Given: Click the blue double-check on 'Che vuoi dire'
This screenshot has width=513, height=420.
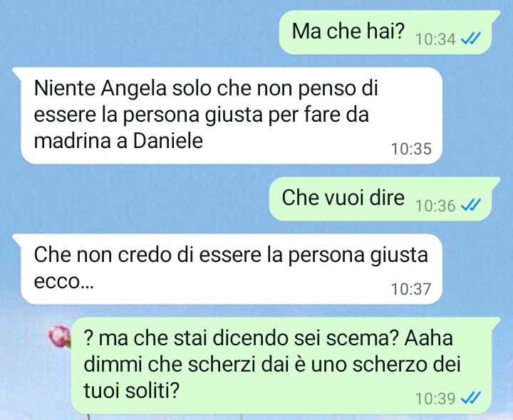Looking at the screenshot, I should coord(470,205).
